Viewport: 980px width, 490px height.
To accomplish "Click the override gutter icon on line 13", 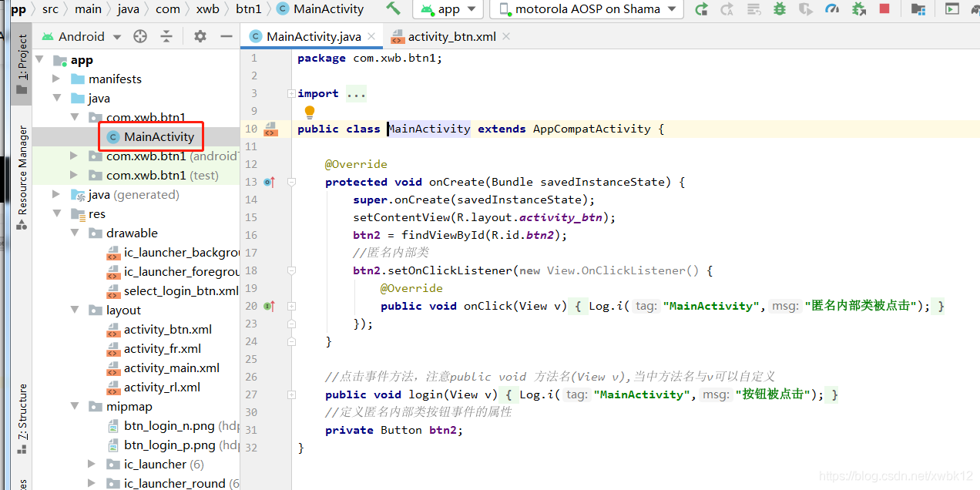I will (270, 183).
